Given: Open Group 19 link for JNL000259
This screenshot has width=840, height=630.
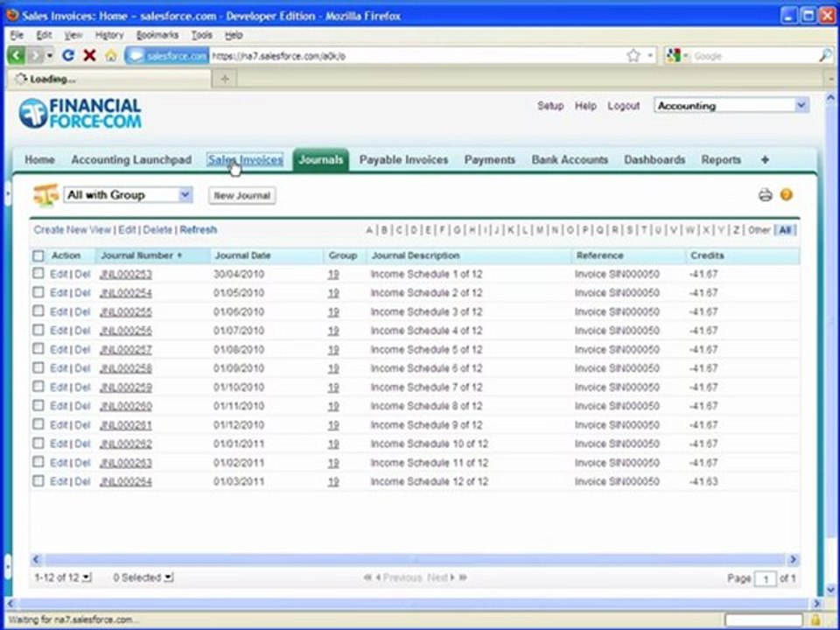Looking at the screenshot, I should [x=333, y=387].
